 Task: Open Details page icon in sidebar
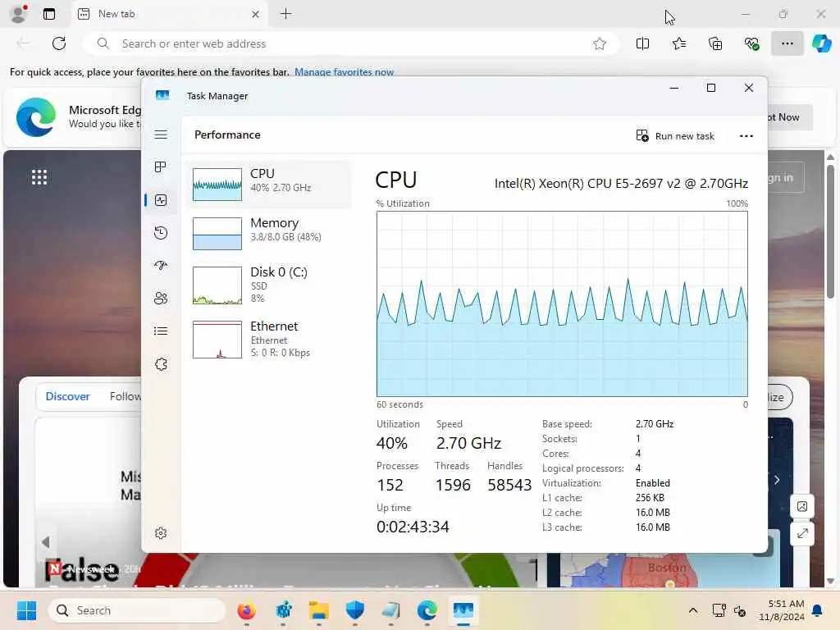tap(161, 331)
